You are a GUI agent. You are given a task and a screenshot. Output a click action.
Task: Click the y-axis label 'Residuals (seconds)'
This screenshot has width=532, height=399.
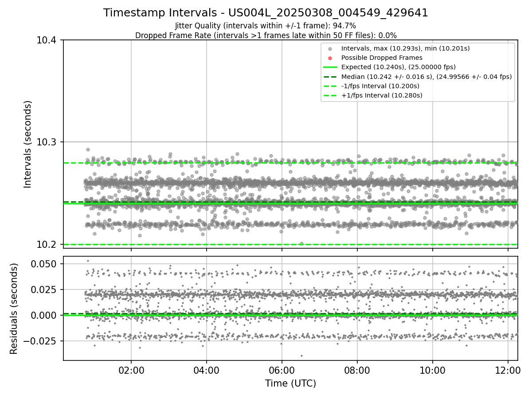click(x=14, y=309)
